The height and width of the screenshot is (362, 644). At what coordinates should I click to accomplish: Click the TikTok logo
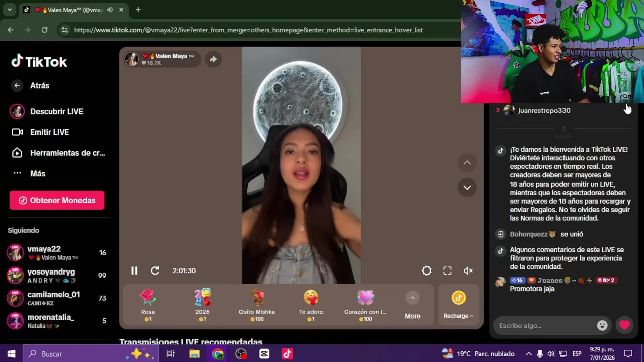pos(39,61)
